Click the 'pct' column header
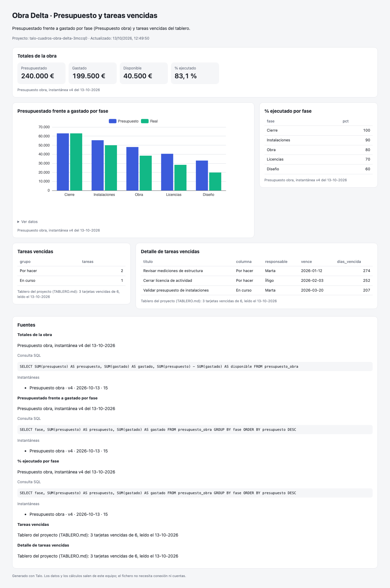 tap(346, 121)
